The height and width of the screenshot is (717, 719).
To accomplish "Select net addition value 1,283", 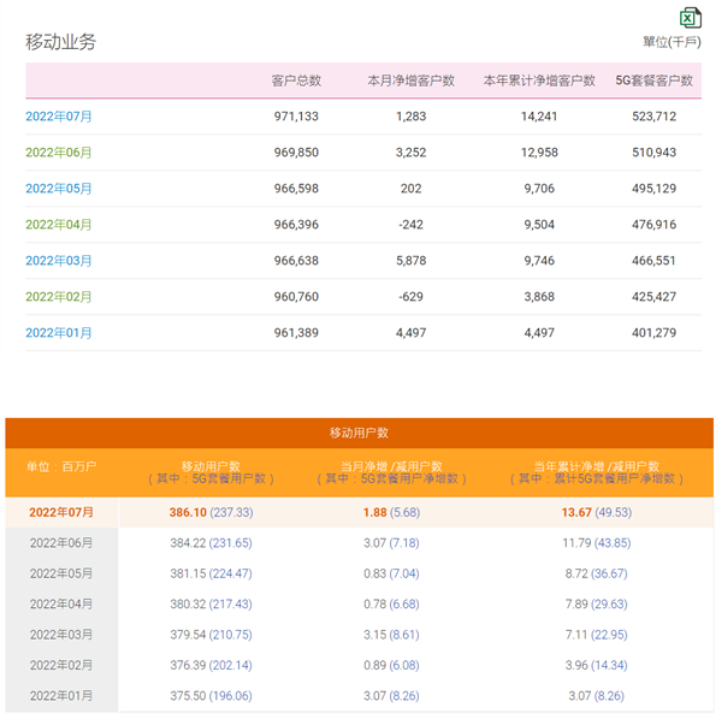I will [411, 116].
